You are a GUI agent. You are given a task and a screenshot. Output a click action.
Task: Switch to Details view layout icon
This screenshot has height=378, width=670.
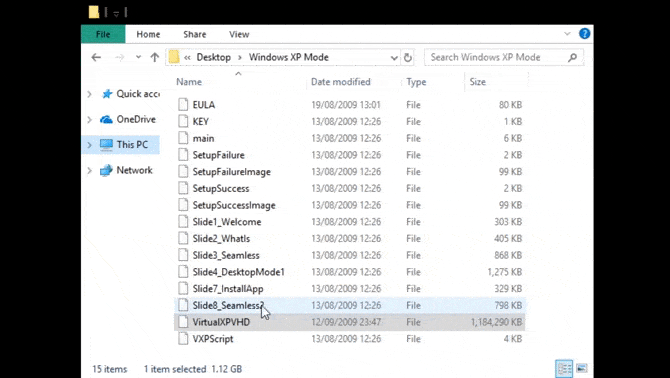pyautogui.click(x=564, y=368)
